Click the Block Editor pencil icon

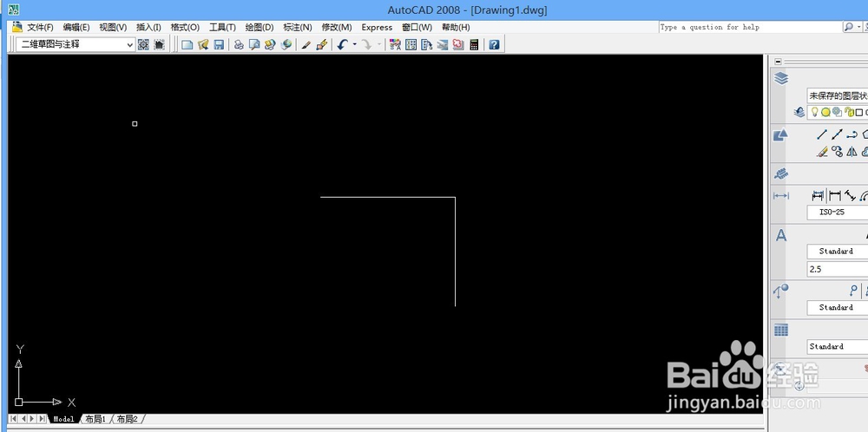322,45
